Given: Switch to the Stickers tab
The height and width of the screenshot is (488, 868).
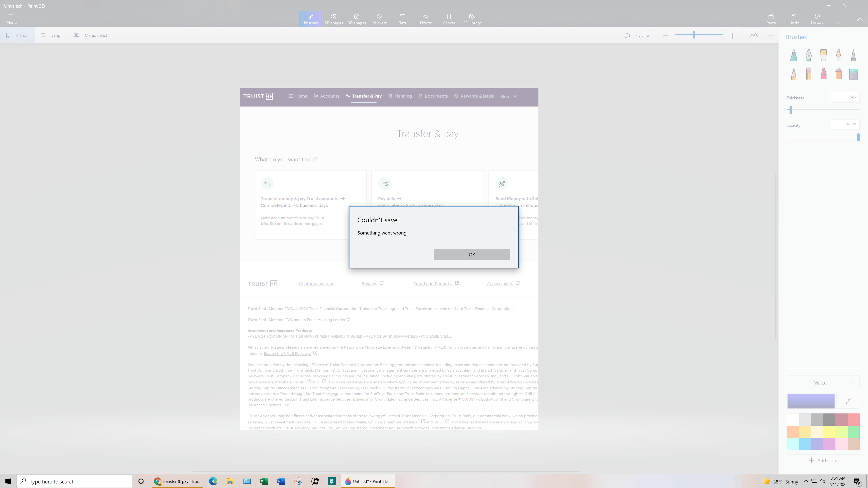Looking at the screenshot, I should click(380, 19).
